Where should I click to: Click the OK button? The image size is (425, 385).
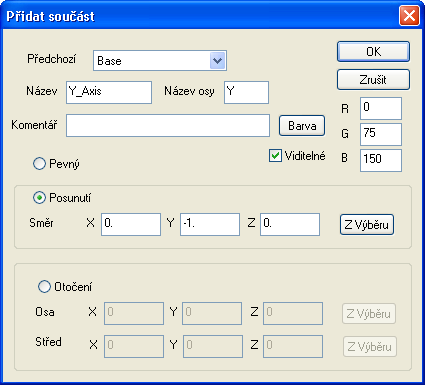[373, 52]
